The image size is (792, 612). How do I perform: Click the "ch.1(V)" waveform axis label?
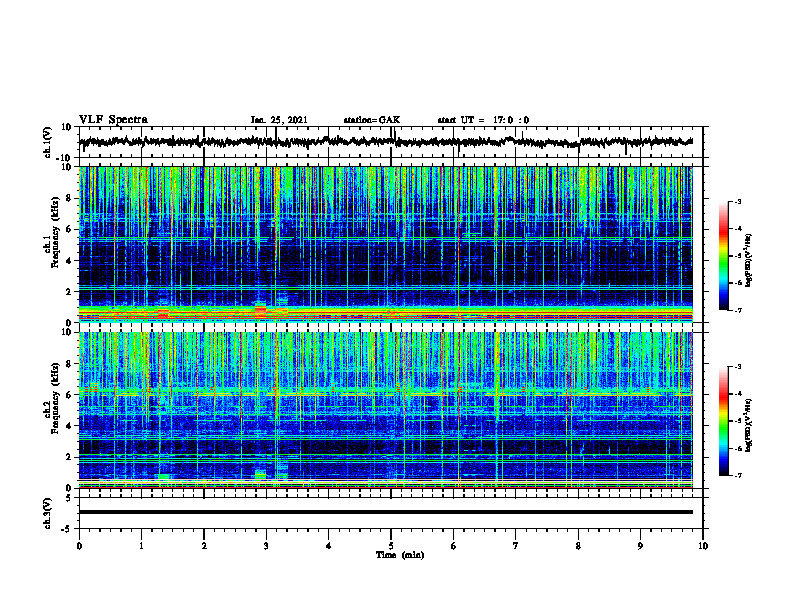click(x=47, y=142)
